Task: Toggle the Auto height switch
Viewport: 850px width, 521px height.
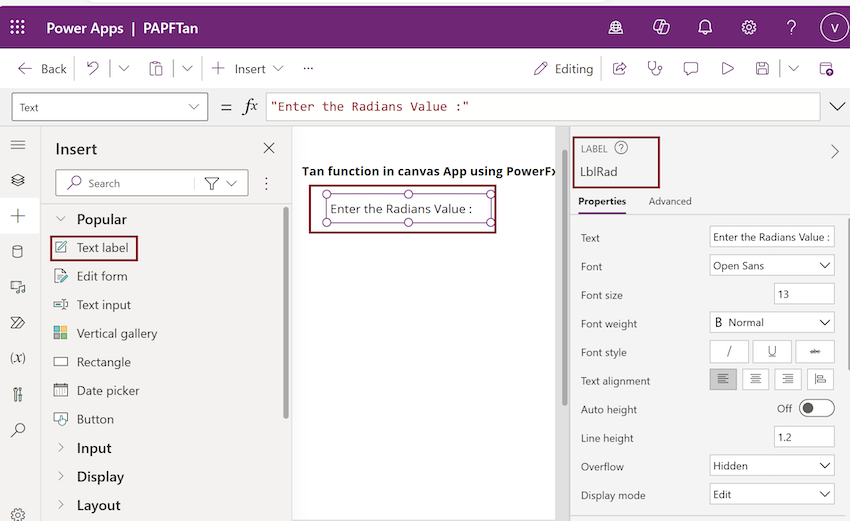Action: coord(816,408)
